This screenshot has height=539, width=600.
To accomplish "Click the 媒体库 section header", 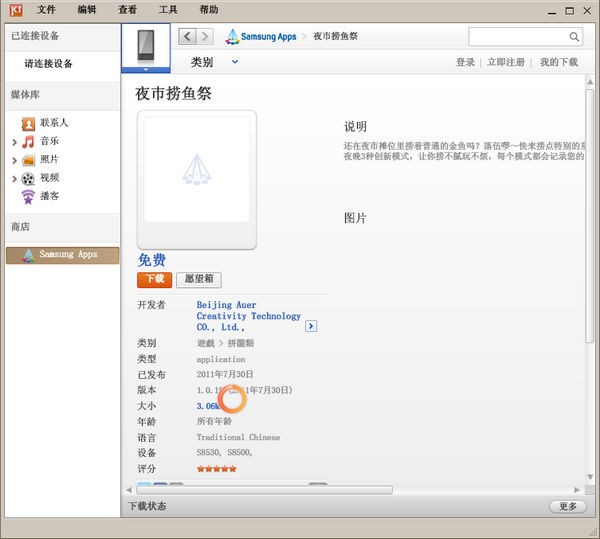I will (25, 94).
